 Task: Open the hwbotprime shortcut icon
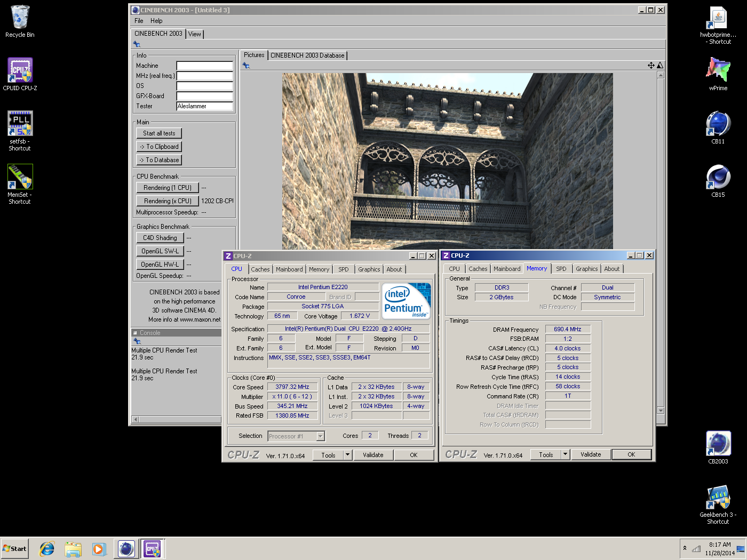coord(718,26)
